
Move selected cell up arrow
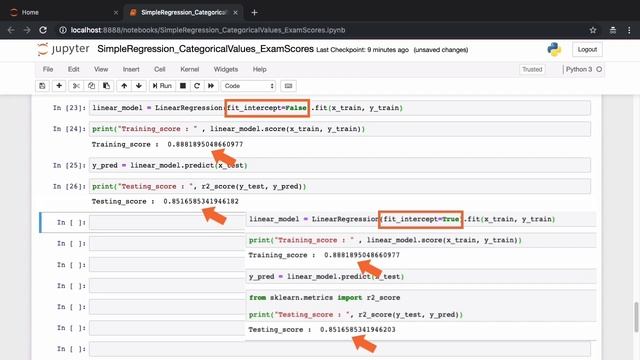pos(124,86)
